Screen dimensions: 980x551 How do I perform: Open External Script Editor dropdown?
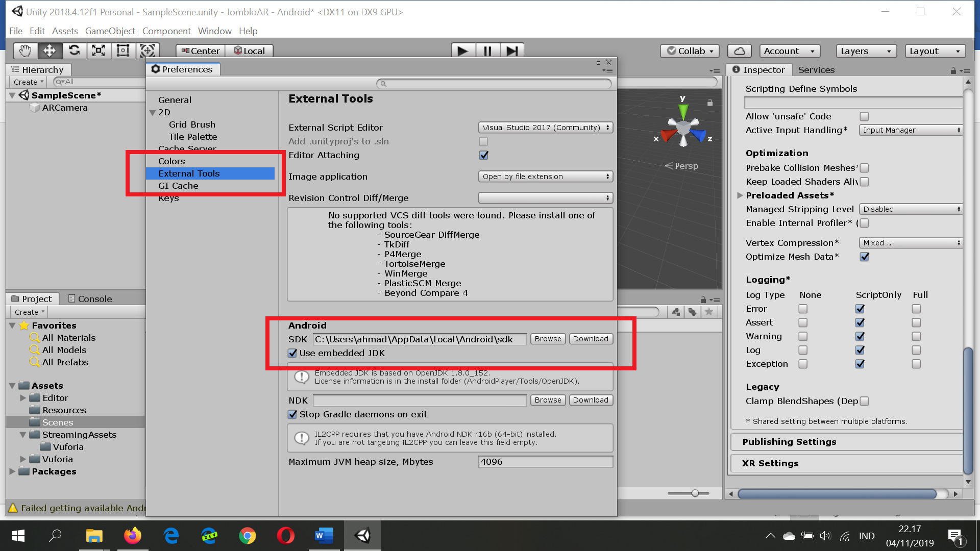pyautogui.click(x=546, y=128)
